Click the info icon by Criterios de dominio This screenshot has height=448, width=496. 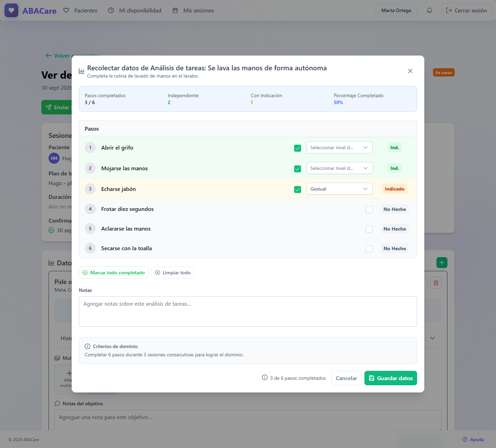coord(87,346)
